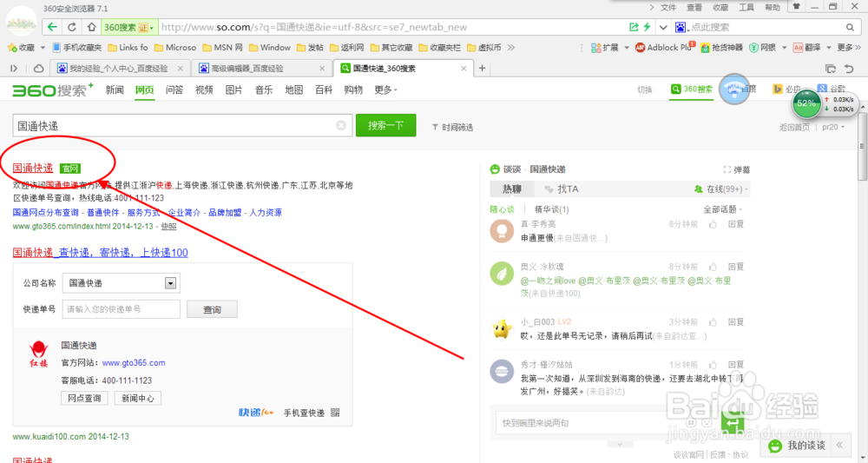Switch to the 我的经验_个人中心 tab
The image size is (868, 463).
[x=120, y=68]
